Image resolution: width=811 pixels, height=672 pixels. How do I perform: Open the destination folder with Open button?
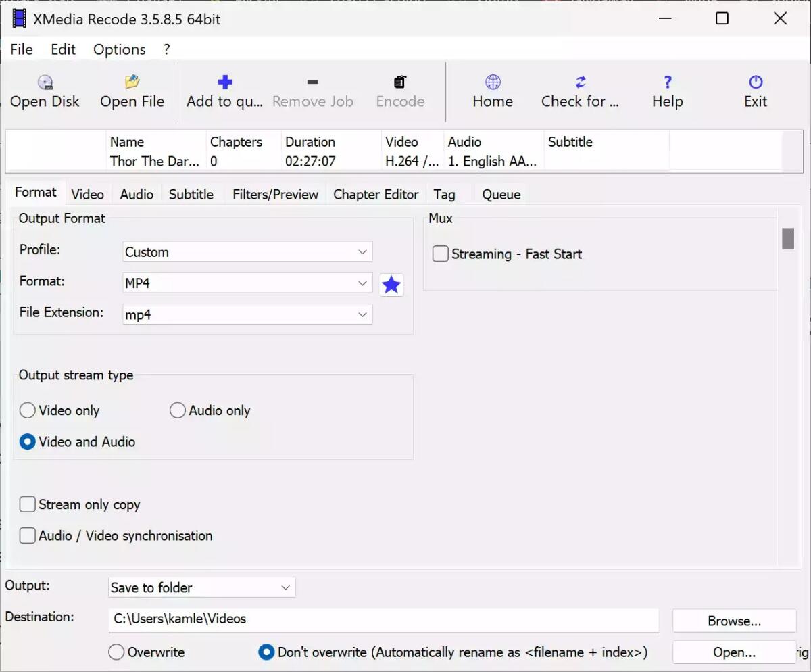tap(734, 652)
